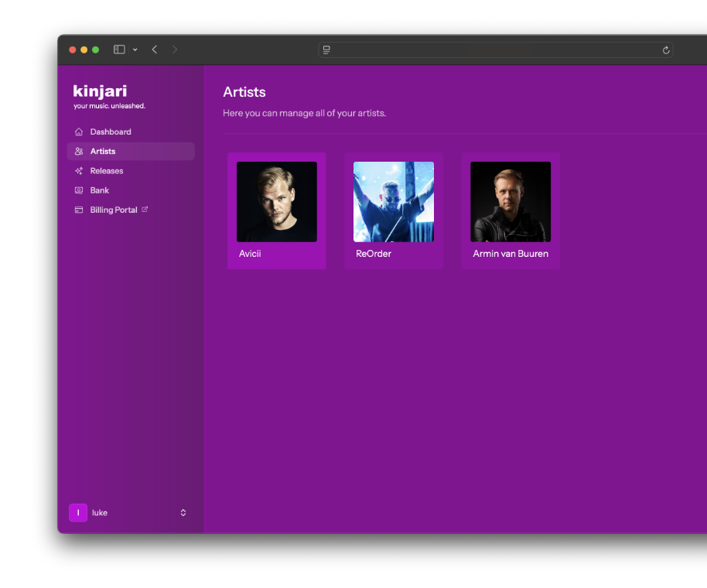Open the Dashboard home icon

click(x=79, y=132)
